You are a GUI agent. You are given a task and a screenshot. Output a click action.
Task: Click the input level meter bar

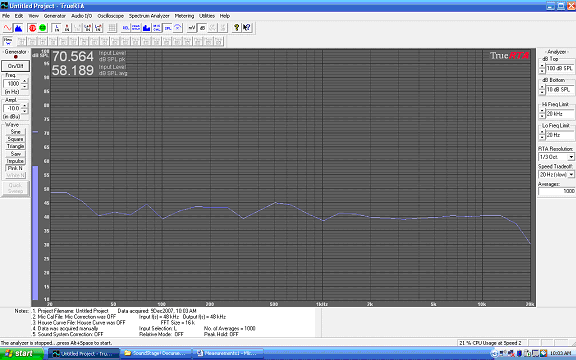point(35,233)
